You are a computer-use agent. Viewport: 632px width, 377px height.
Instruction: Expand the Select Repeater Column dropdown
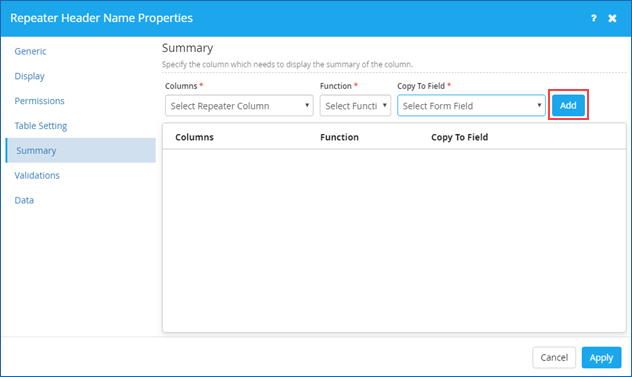(x=239, y=106)
